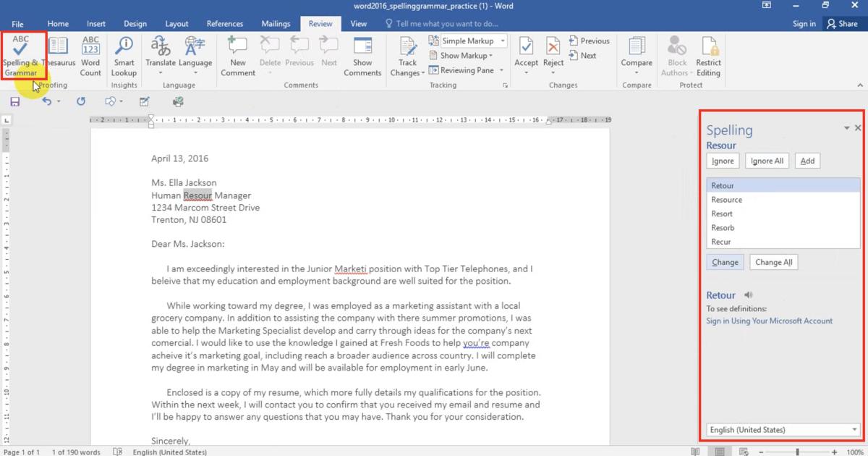This screenshot has height=456, width=868.
Task: Click Ignore All button
Action: tap(767, 161)
